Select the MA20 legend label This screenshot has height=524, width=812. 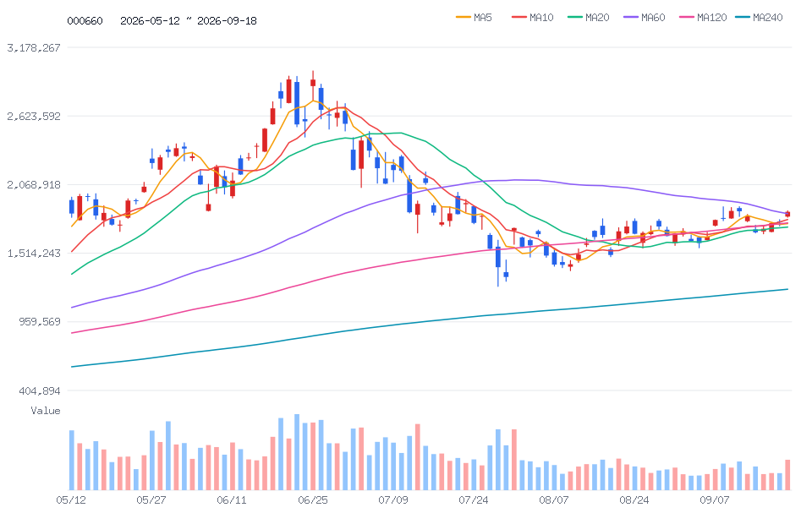tap(597, 18)
